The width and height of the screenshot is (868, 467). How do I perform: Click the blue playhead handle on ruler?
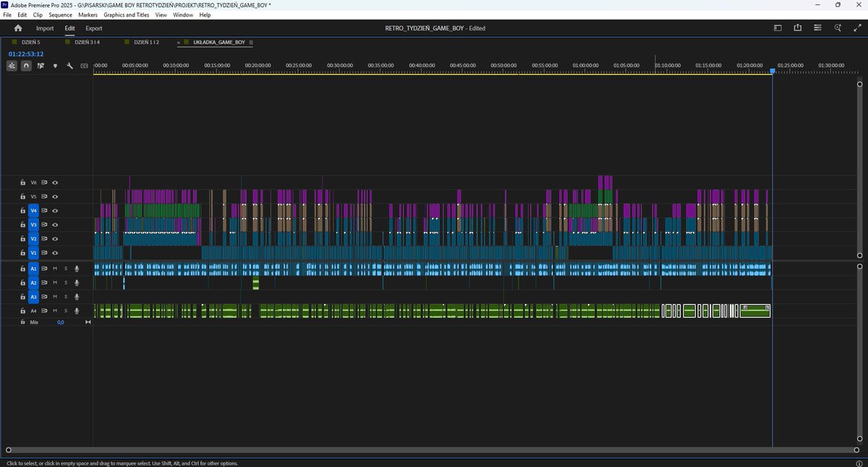(773, 71)
